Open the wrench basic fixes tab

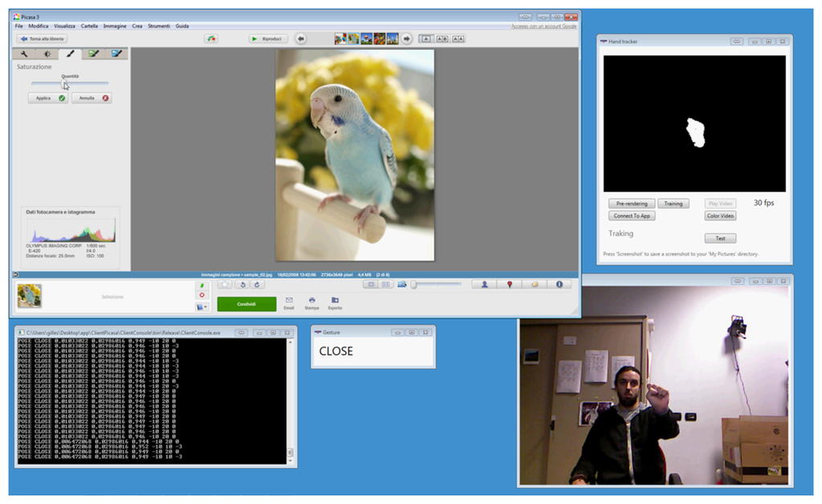coord(24,54)
